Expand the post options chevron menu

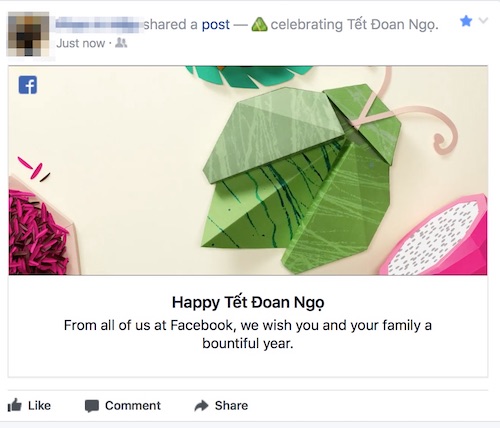[x=483, y=21]
